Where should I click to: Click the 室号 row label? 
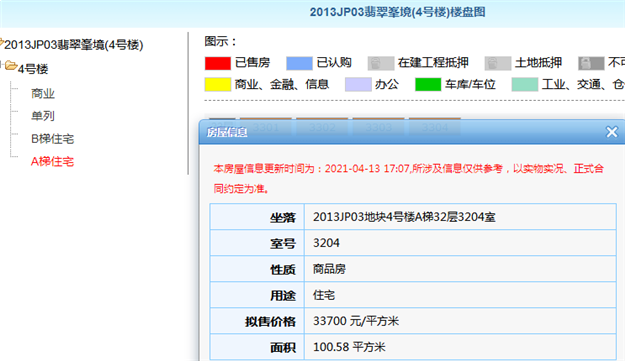pyautogui.click(x=283, y=243)
